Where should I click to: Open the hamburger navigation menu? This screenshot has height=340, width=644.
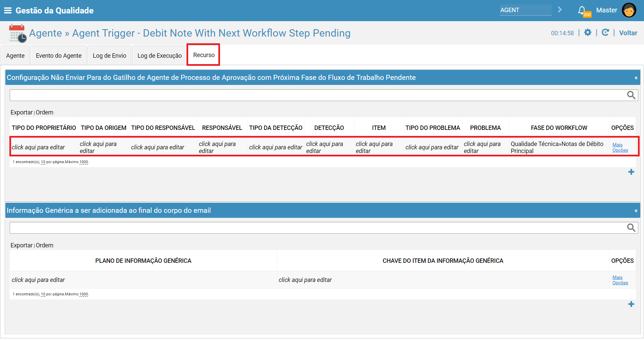point(8,10)
